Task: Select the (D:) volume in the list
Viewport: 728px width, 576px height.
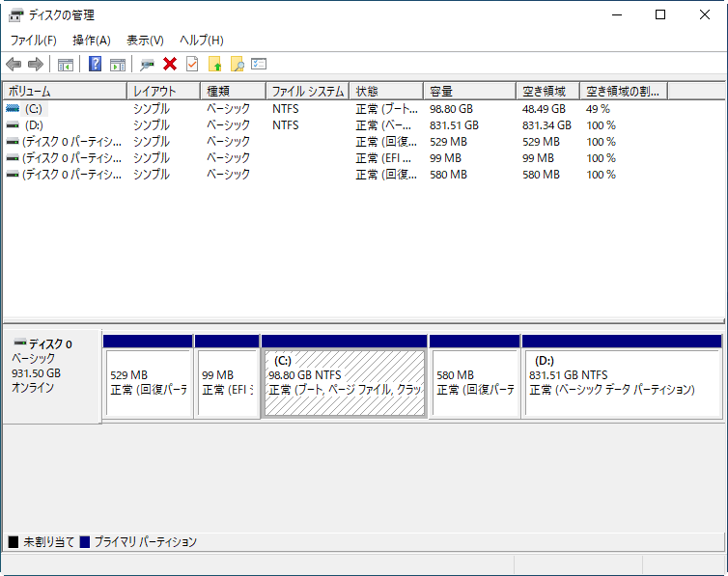Action: (x=34, y=125)
